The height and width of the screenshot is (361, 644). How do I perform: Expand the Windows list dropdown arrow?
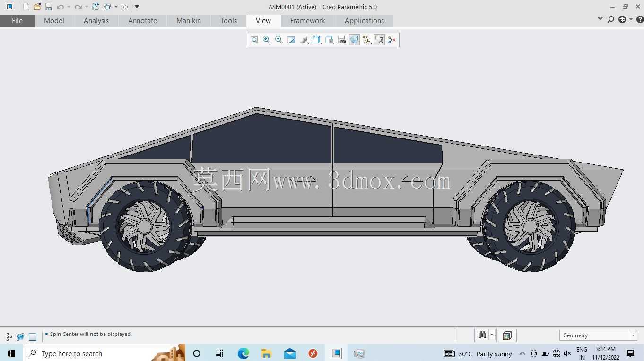coord(116,7)
